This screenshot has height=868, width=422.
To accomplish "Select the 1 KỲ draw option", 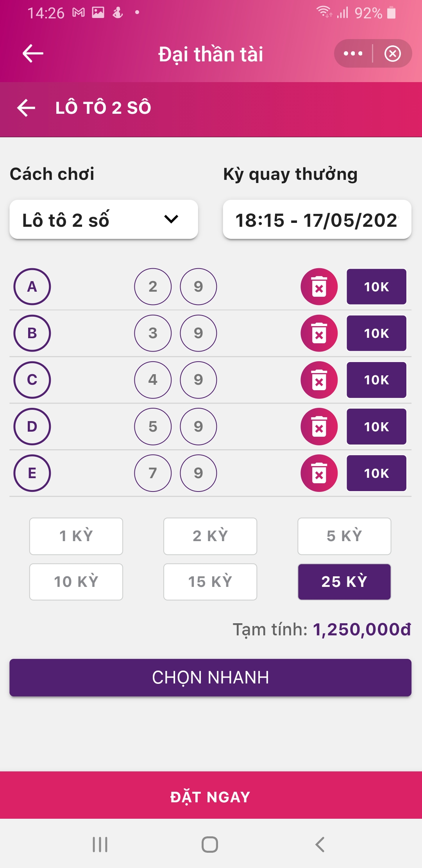I will click(x=76, y=536).
